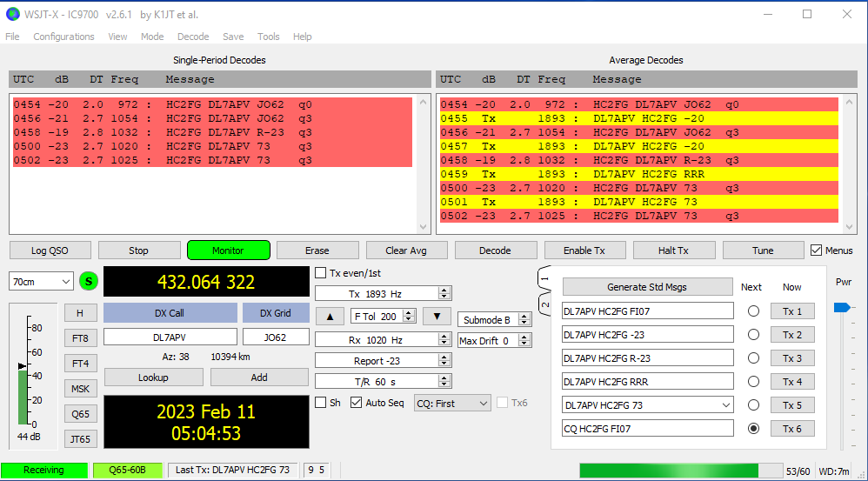The width and height of the screenshot is (868, 481).
Task: Click the Log QSO button
Action: click(x=50, y=251)
